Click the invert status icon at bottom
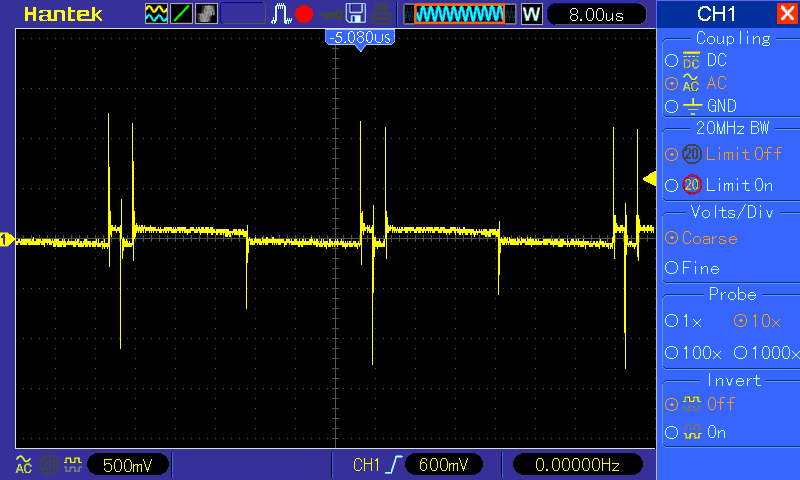 tap(73, 464)
